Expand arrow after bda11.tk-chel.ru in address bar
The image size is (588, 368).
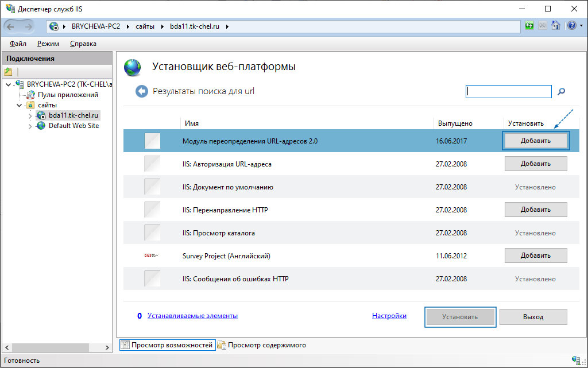click(227, 26)
